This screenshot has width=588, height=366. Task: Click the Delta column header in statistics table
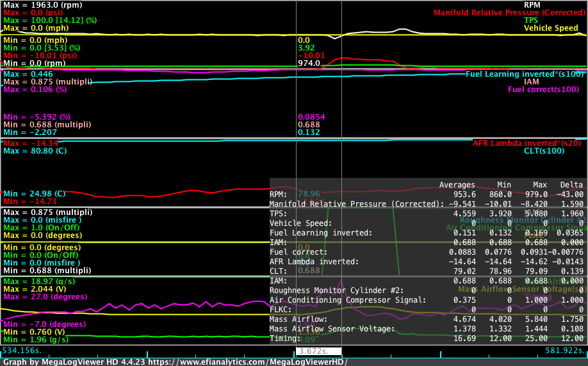(572, 185)
